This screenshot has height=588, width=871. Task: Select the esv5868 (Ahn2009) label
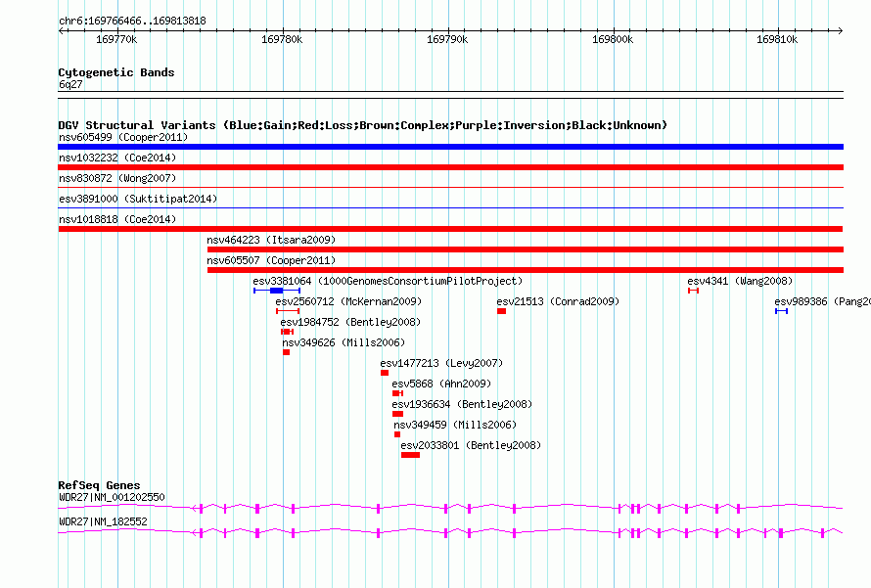pos(441,384)
